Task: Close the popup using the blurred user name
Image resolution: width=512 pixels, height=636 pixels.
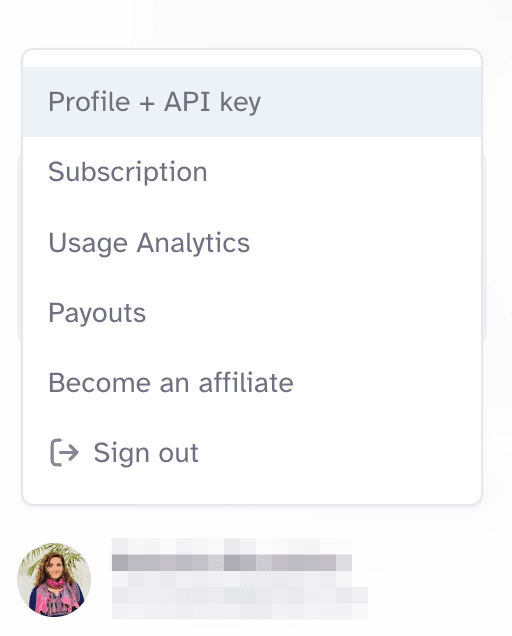Action: (232, 563)
